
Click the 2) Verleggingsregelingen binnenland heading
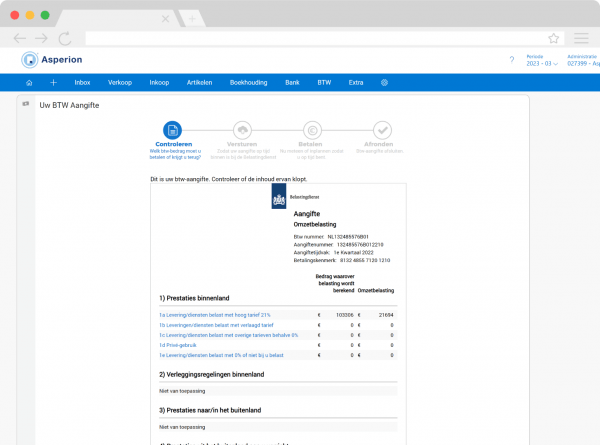[212, 374]
